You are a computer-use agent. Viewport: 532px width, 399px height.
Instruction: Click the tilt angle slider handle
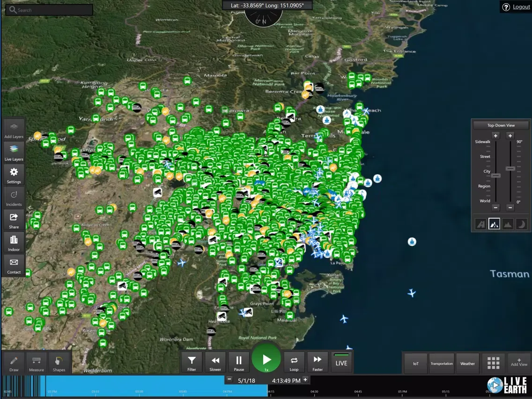[510, 169]
